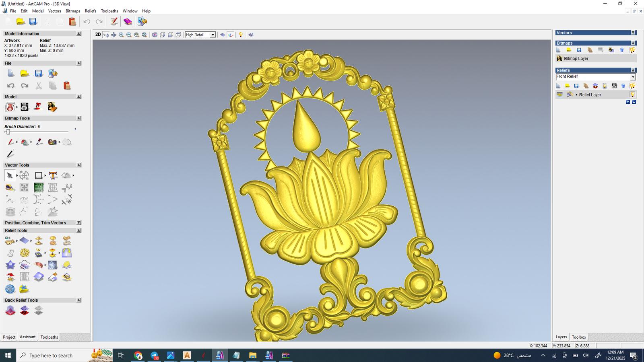Click the Zoom In magnifier icon
644x362 pixels.
(121, 35)
